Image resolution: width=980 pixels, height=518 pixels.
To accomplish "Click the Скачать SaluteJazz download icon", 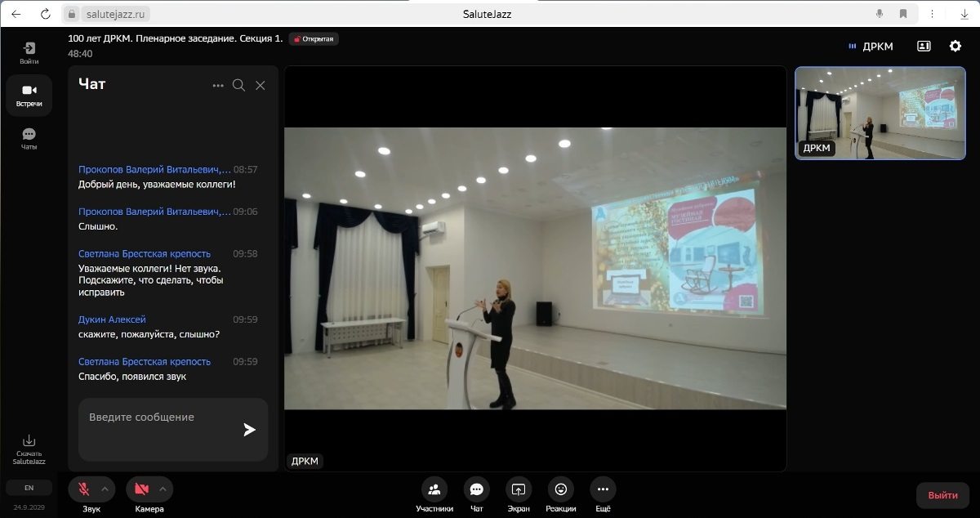I will [x=29, y=441].
